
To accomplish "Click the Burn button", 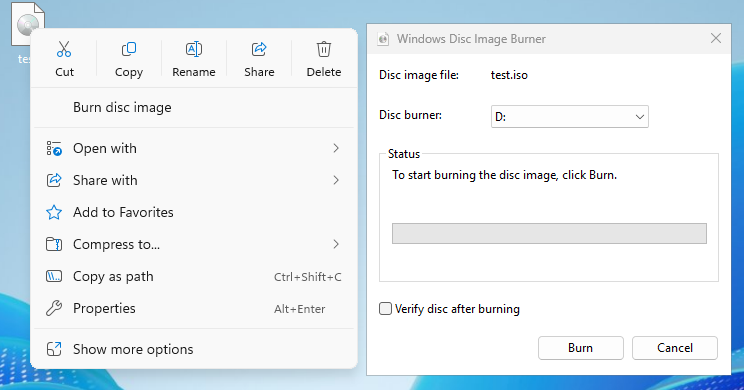I will click(x=580, y=348).
